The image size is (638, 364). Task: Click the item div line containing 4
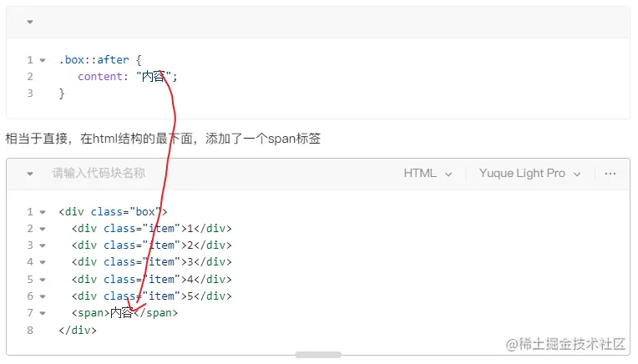[x=152, y=280]
